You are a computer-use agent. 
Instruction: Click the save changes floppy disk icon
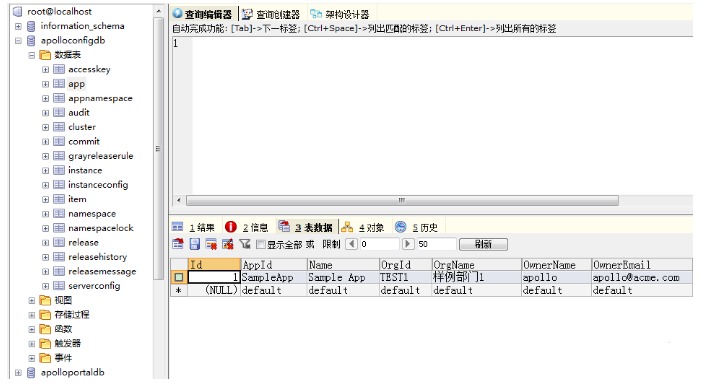(195, 244)
